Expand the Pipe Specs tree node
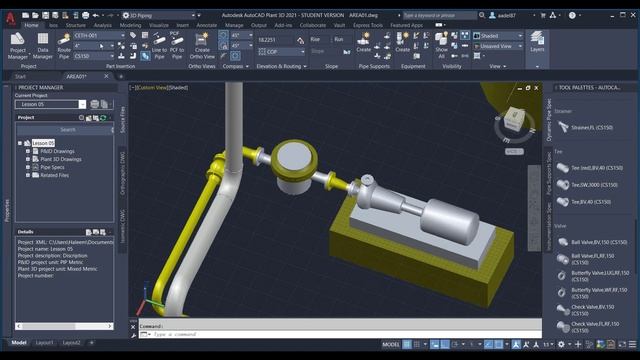 28,167
